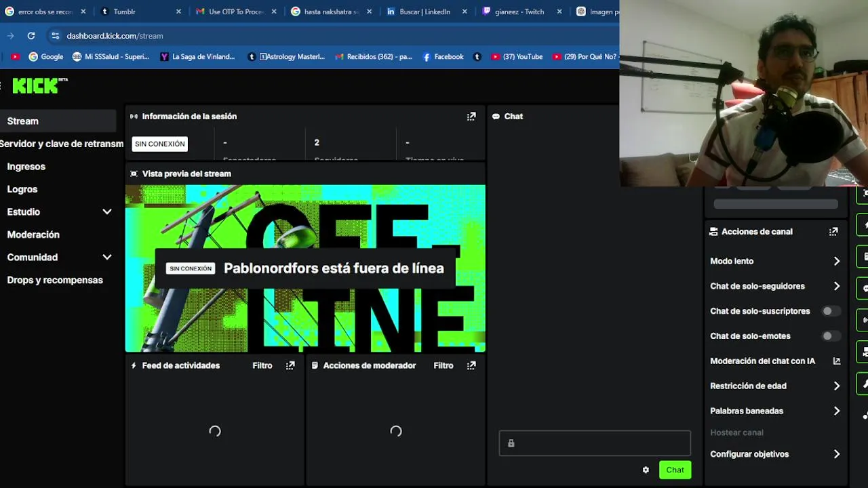Close the Buscar | LinkedIn tab
This screenshot has height=488, width=868.
[x=465, y=12]
